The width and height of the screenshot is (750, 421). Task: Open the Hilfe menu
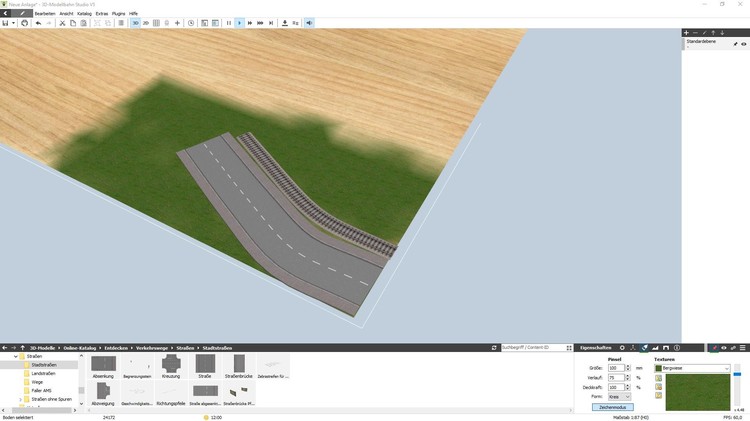click(133, 13)
